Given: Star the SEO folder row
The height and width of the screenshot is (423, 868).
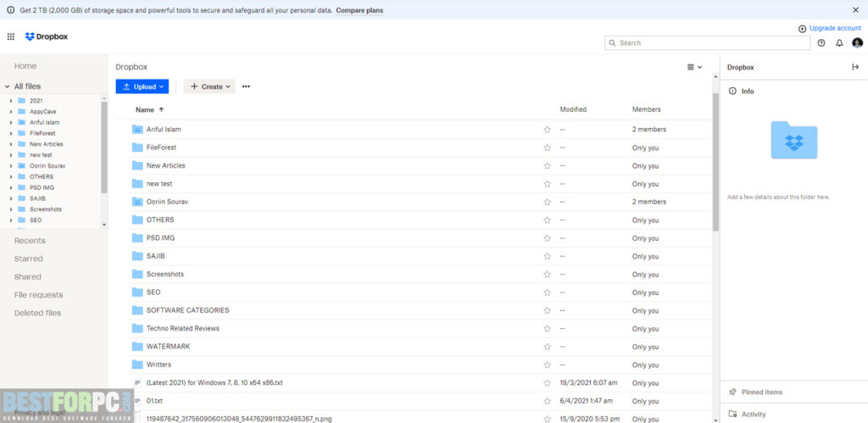Looking at the screenshot, I should [547, 292].
